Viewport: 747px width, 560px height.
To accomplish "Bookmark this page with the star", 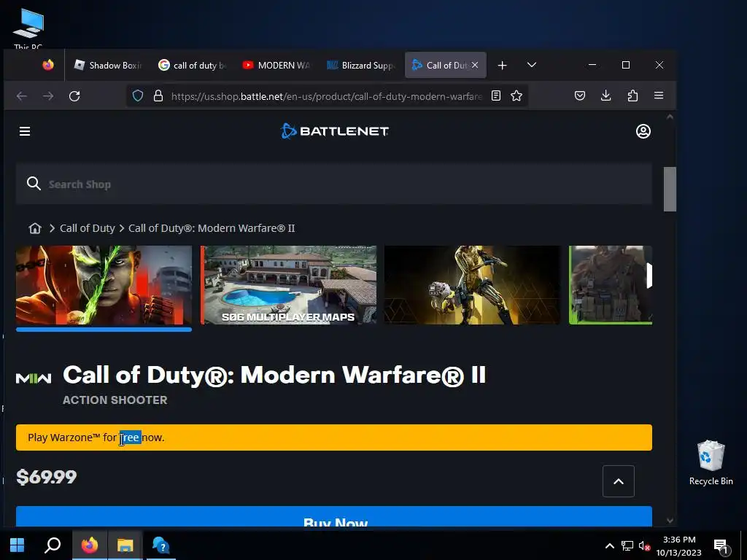I will (516, 96).
